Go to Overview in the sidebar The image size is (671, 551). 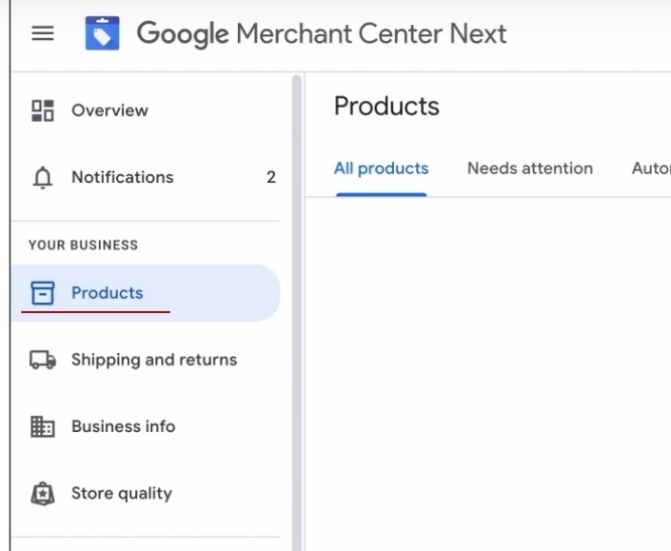(109, 110)
